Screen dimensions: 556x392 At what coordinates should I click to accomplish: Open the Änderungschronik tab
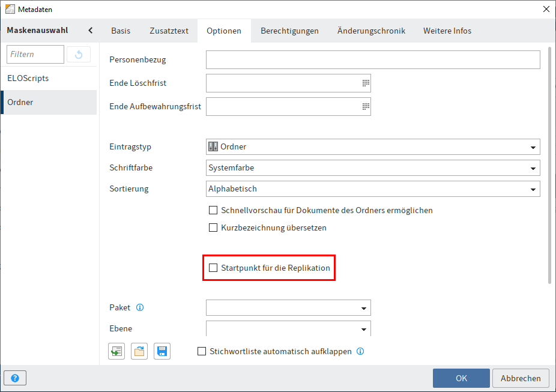(371, 31)
